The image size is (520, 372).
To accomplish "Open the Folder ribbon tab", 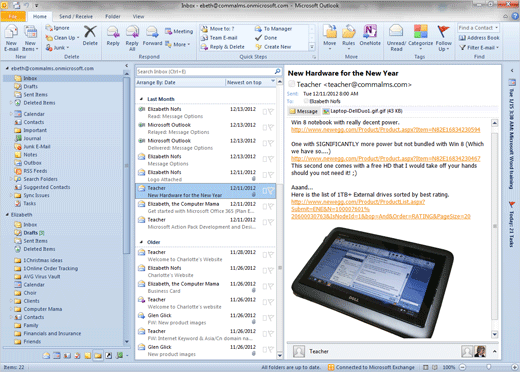I will click(113, 16).
